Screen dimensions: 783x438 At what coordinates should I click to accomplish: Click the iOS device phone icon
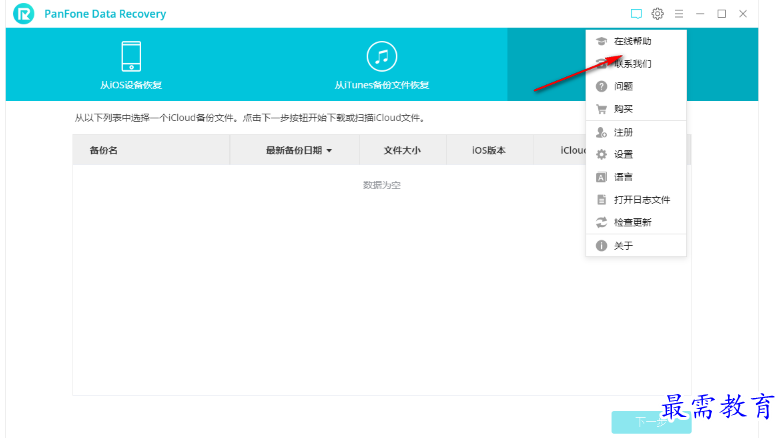point(131,56)
